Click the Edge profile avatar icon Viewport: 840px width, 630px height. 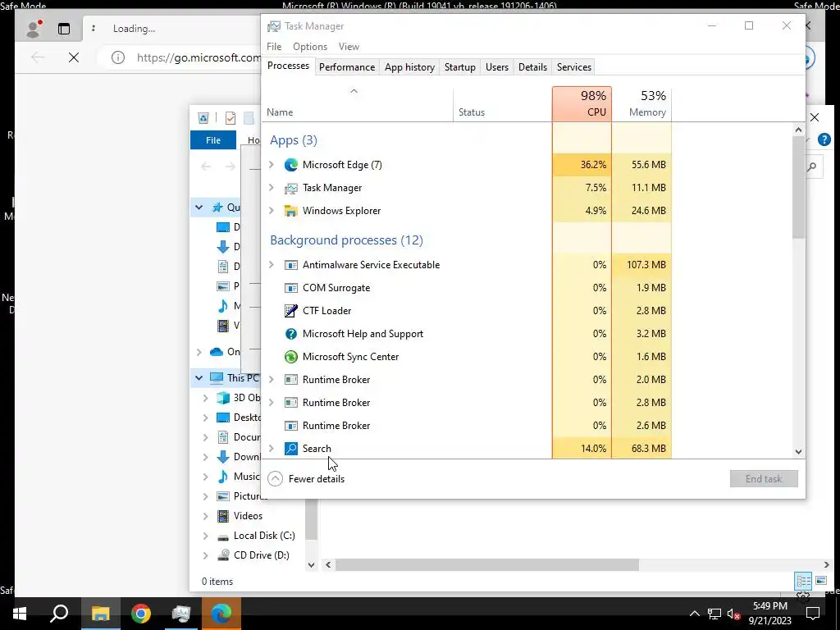(34, 29)
